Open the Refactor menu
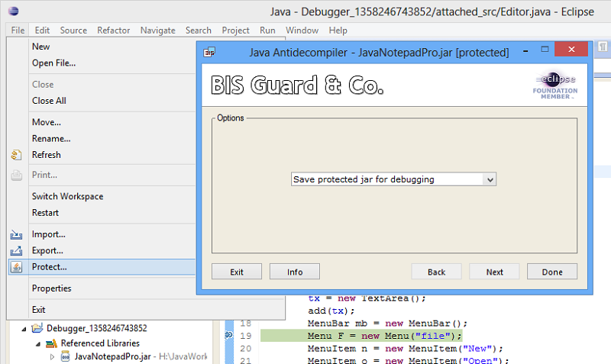 [x=113, y=31]
